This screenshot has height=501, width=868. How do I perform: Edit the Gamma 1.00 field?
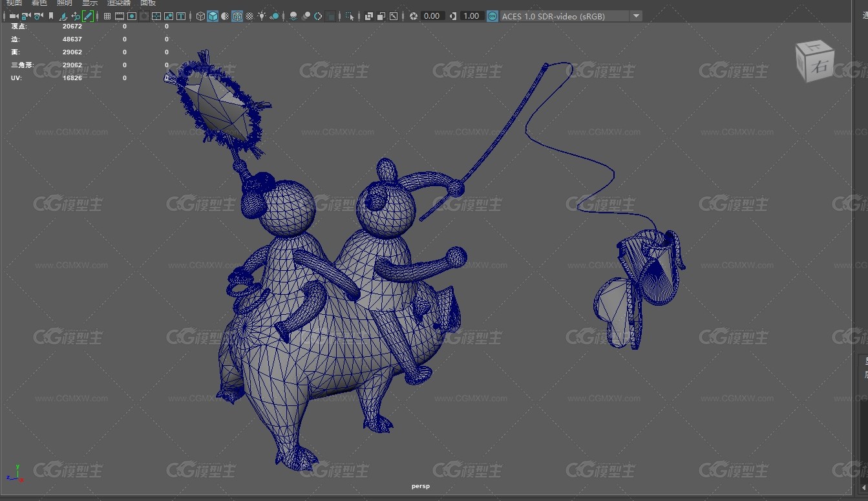pyautogui.click(x=472, y=16)
